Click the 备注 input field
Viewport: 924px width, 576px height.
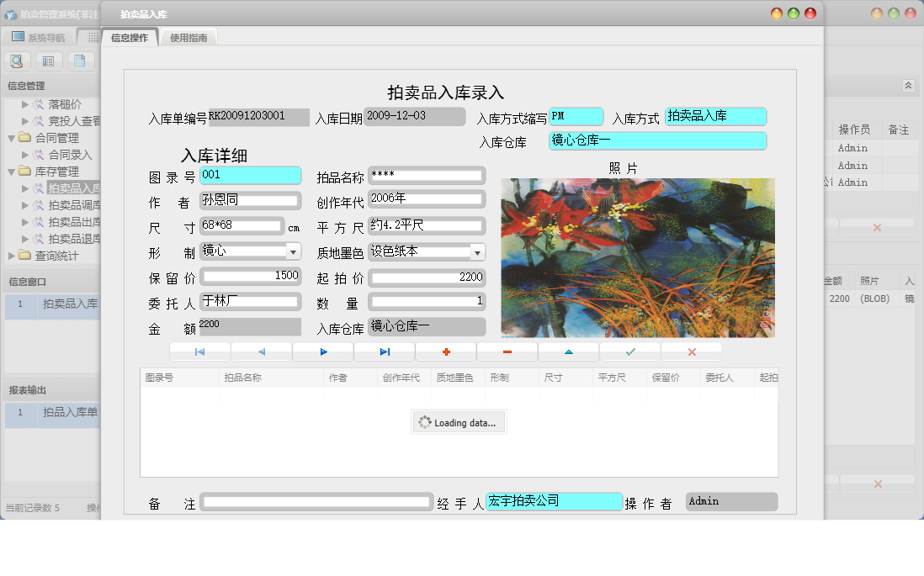point(316,502)
